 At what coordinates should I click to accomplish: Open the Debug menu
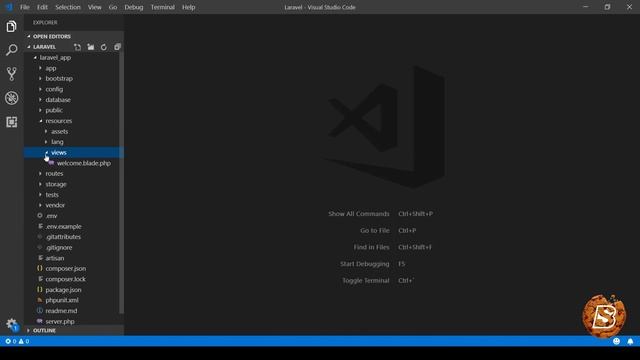pyautogui.click(x=133, y=7)
